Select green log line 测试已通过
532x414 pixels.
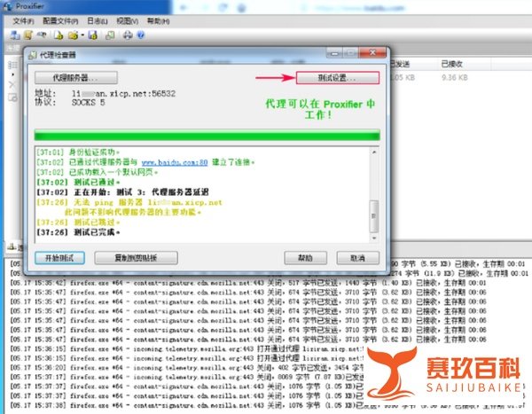(x=78, y=183)
